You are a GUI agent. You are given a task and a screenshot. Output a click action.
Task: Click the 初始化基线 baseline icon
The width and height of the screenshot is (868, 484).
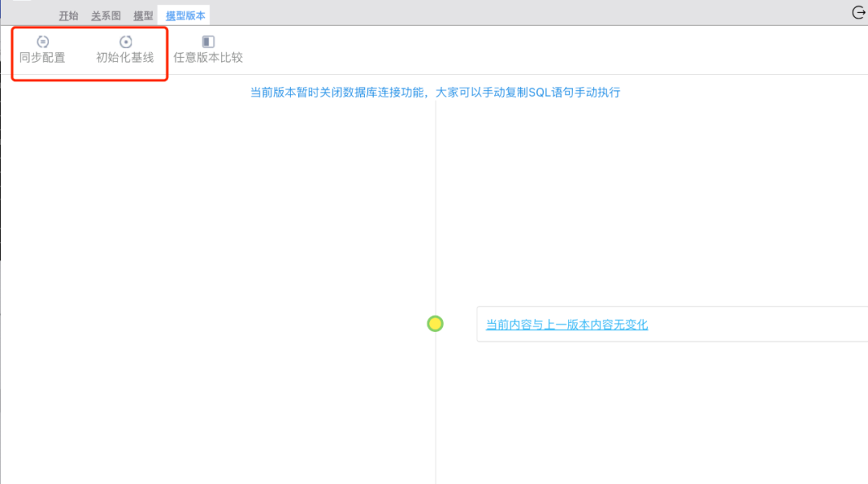click(x=125, y=42)
